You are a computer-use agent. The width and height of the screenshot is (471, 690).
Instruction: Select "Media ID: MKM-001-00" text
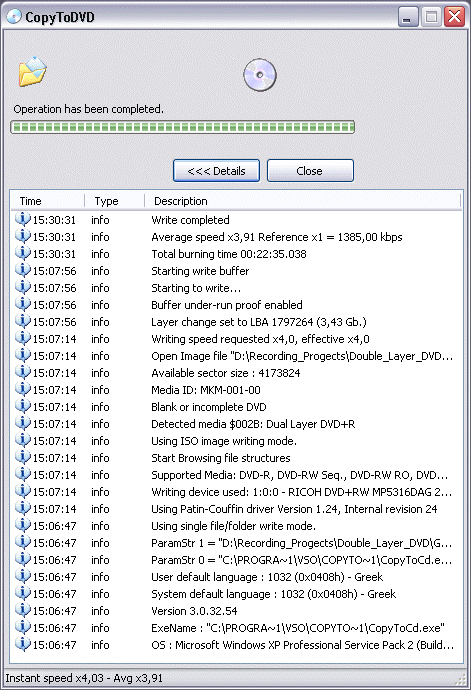point(206,390)
